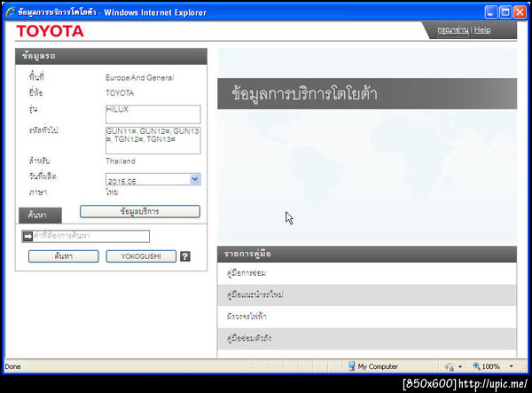
Task: Click the TOYOTA brand value text in the form
Action: (x=120, y=93)
